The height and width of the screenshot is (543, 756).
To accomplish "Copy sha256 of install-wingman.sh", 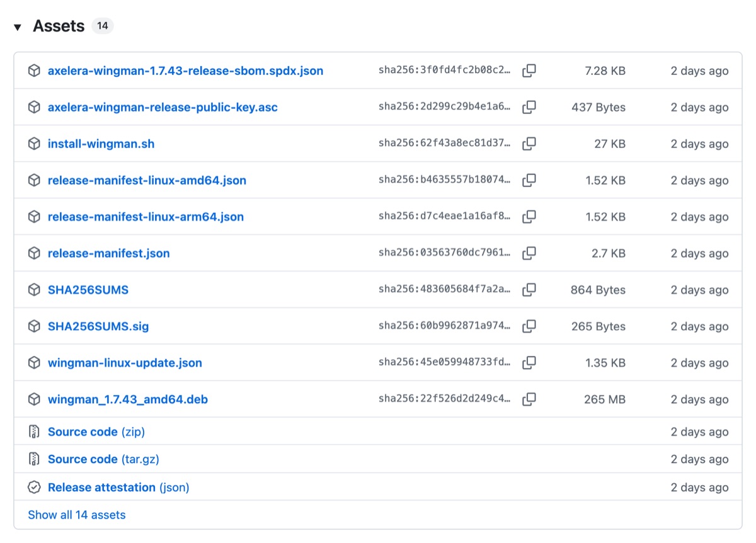I will click(x=529, y=144).
